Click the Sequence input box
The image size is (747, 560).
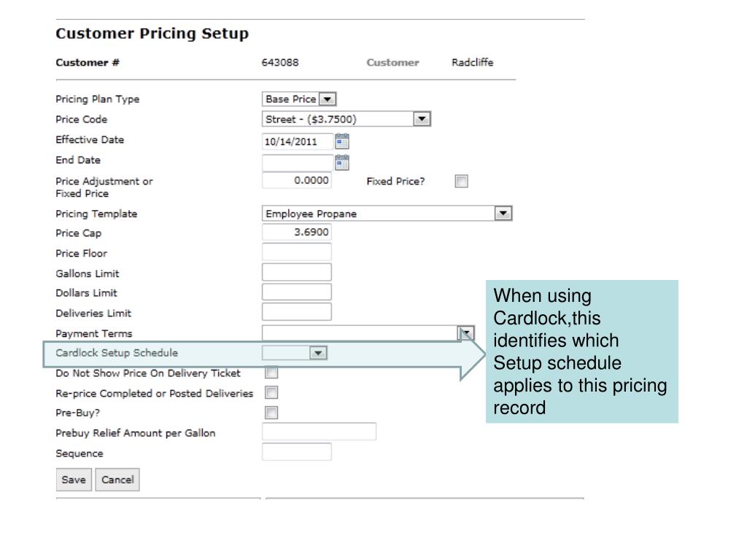pos(296,453)
